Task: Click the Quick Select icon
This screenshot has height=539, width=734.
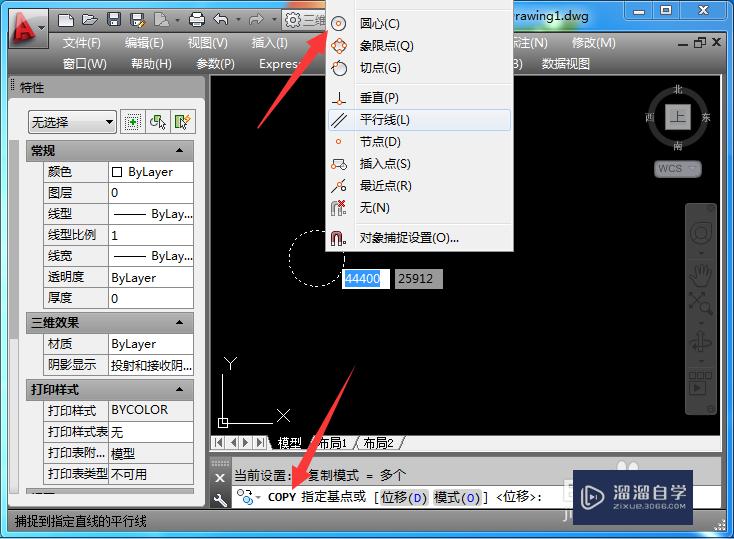Action: pyautogui.click(x=183, y=122)
